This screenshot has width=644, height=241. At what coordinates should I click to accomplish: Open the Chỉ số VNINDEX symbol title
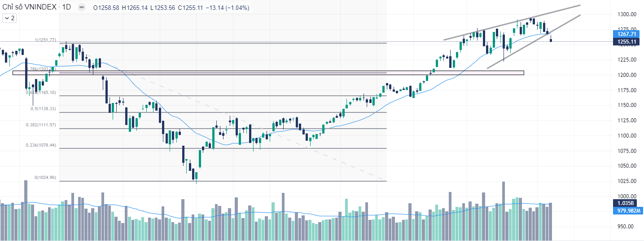[x=29, y=8]
